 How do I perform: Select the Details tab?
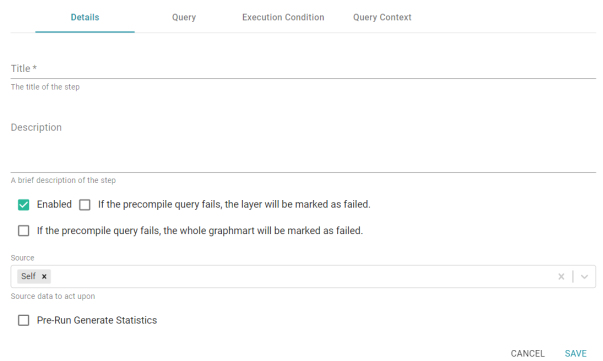pos(85,17)
